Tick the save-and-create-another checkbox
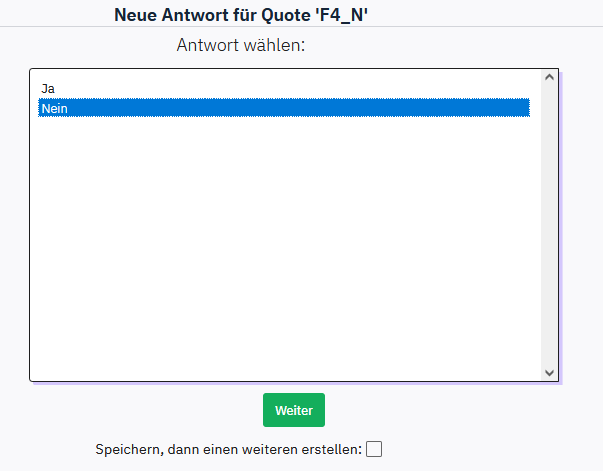The height and width of the screenshot is (471, 603). [x=374, y=449]
